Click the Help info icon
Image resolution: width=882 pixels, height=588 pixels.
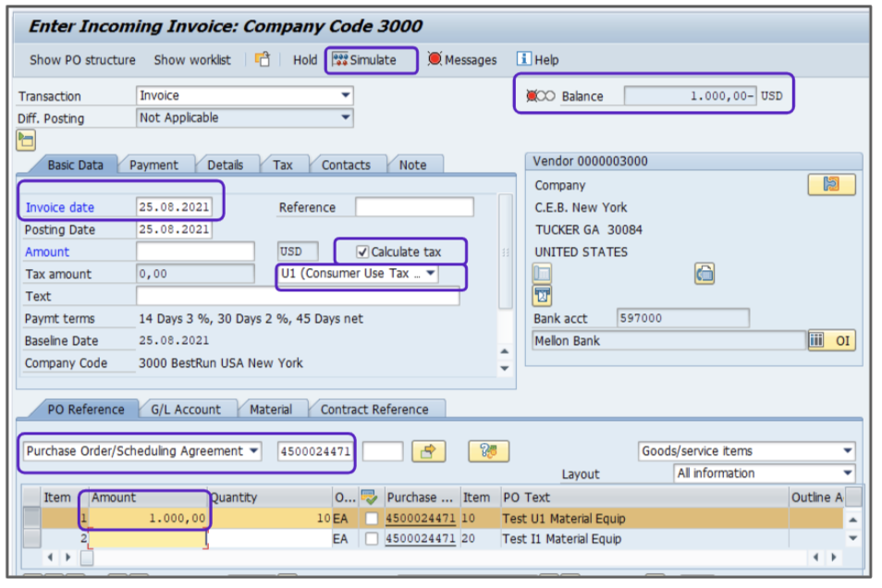pyautogui.click(x=524, y=60)
